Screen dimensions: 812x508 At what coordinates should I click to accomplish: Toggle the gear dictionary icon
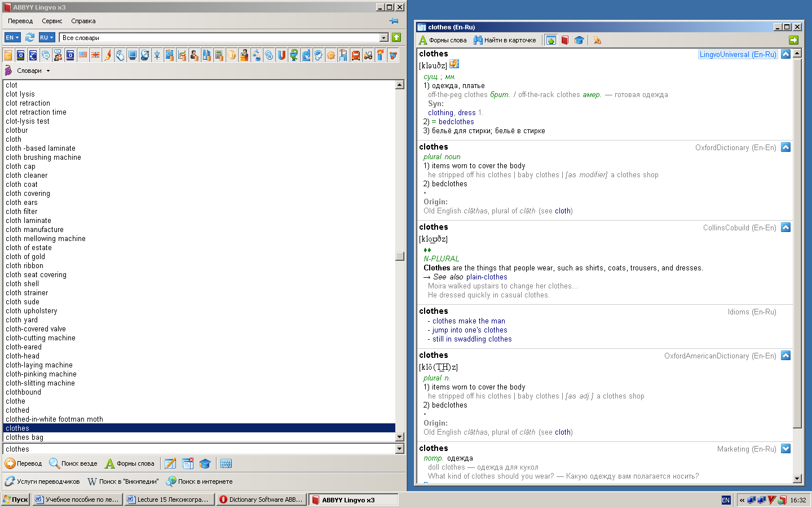click(331, 55)
